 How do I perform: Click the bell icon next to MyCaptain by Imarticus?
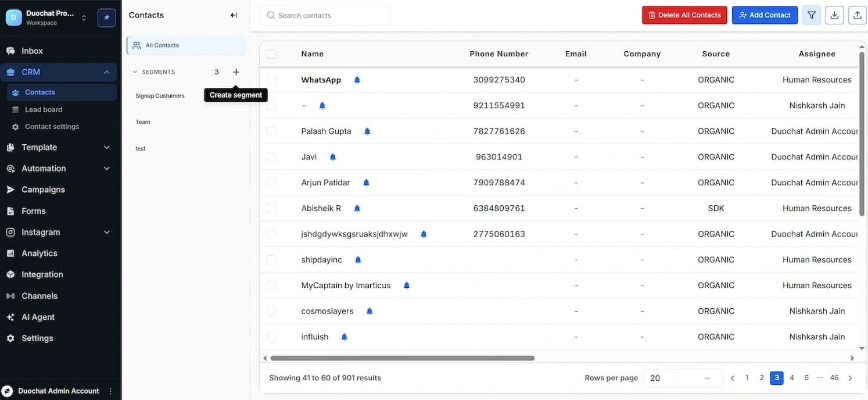pos(407,285)
